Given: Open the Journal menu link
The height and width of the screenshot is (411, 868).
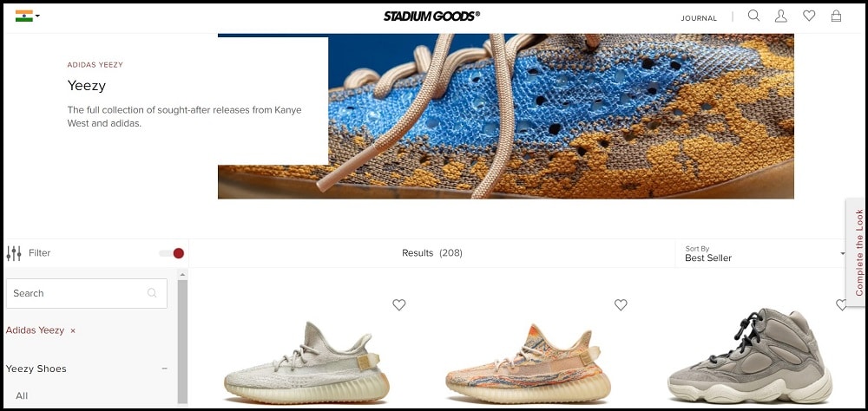Looking at the screenshot, I should [699, 18].
